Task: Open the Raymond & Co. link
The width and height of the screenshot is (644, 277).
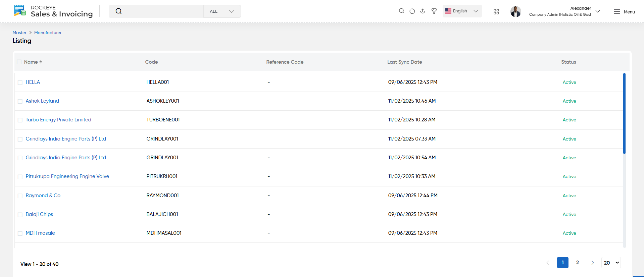Action: (x=44, y=196)
